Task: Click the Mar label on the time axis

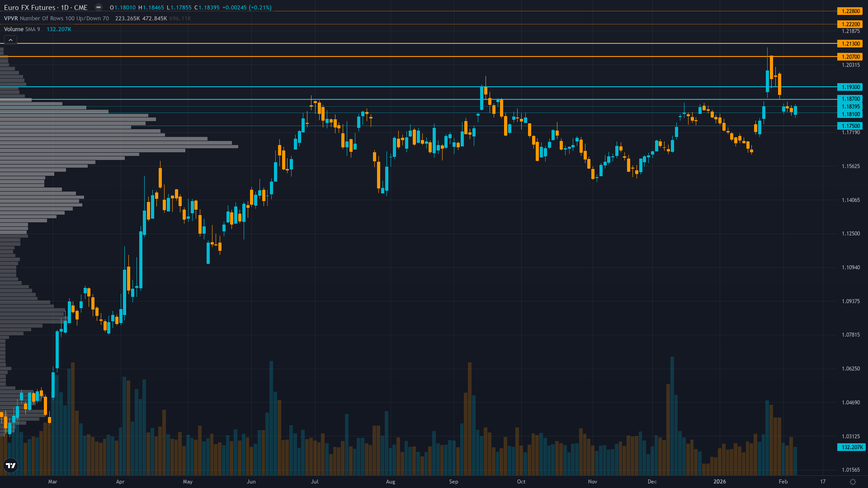Action: [53, 482]
